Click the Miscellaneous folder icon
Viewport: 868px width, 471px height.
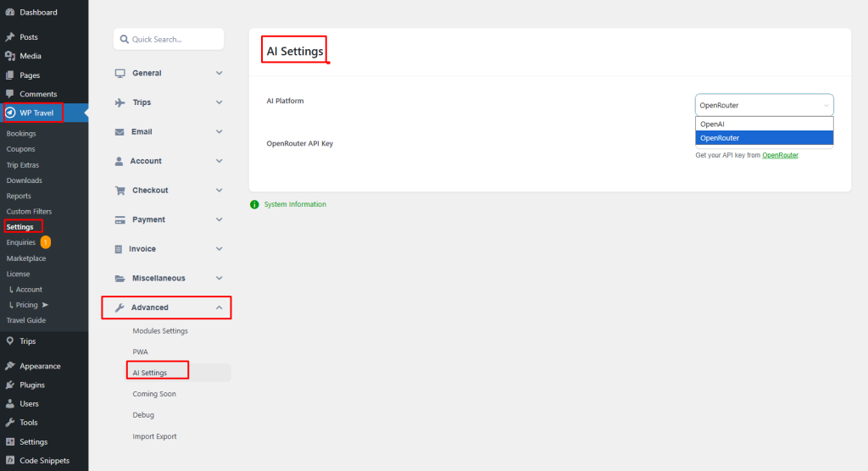(120, 279)
